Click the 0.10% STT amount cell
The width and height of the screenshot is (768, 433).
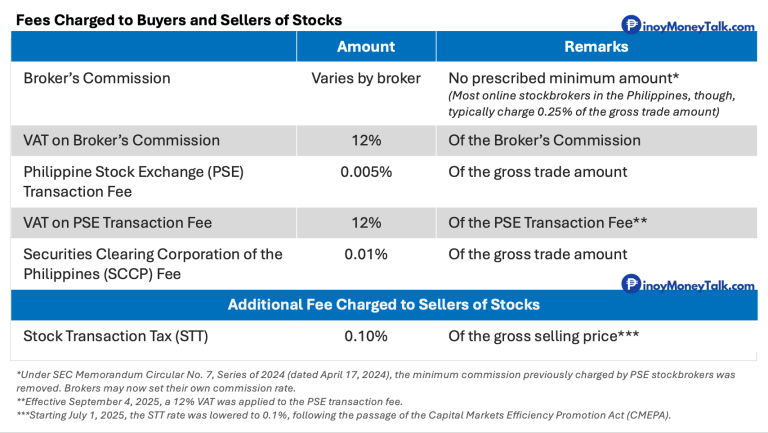click(366, 336)
